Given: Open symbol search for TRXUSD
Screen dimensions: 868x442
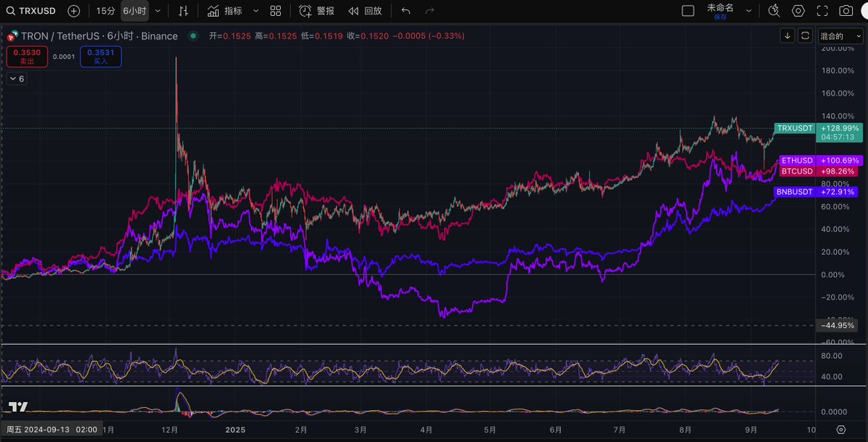Looking at the screenshot, I should (x=31, y=11).
